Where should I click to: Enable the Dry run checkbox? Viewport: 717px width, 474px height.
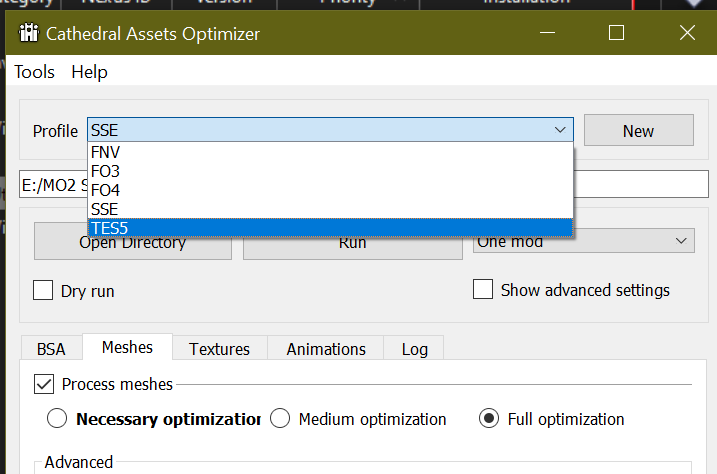click(x=43, y=290)
